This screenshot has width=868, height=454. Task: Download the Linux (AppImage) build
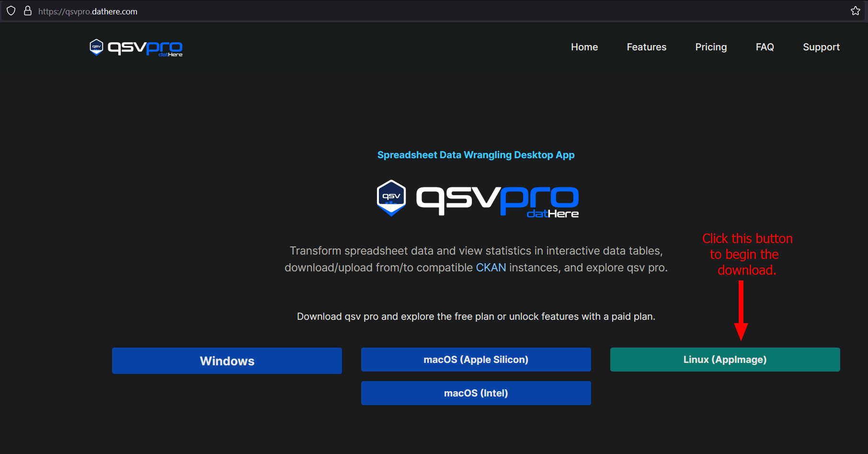(x=725, y=360)
